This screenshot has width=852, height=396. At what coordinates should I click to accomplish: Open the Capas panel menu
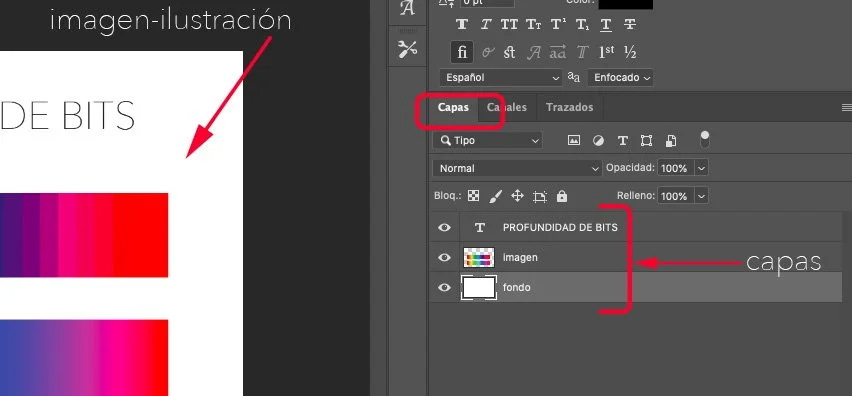846,108
